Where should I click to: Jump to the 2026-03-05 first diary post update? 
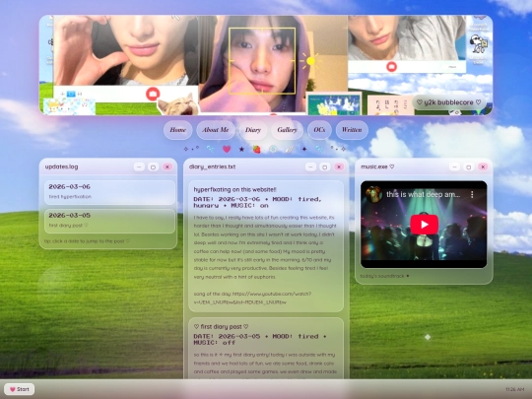point(109,221)
